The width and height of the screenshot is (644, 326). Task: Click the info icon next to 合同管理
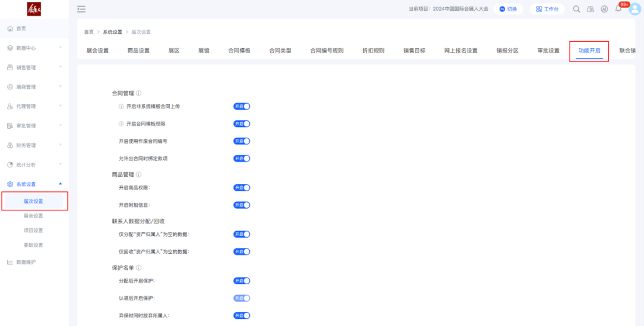pos(139,94)
